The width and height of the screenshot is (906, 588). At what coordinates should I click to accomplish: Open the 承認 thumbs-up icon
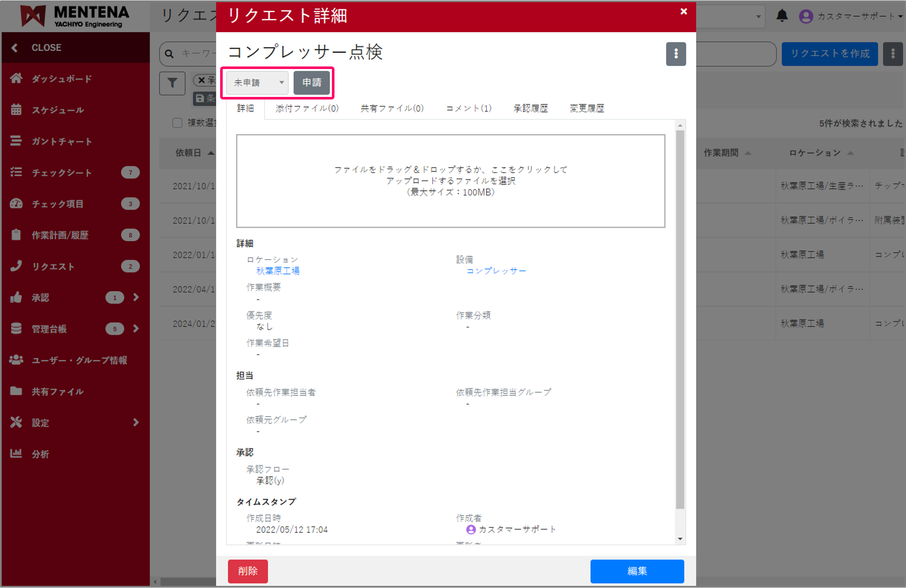(x=16, y=297)
